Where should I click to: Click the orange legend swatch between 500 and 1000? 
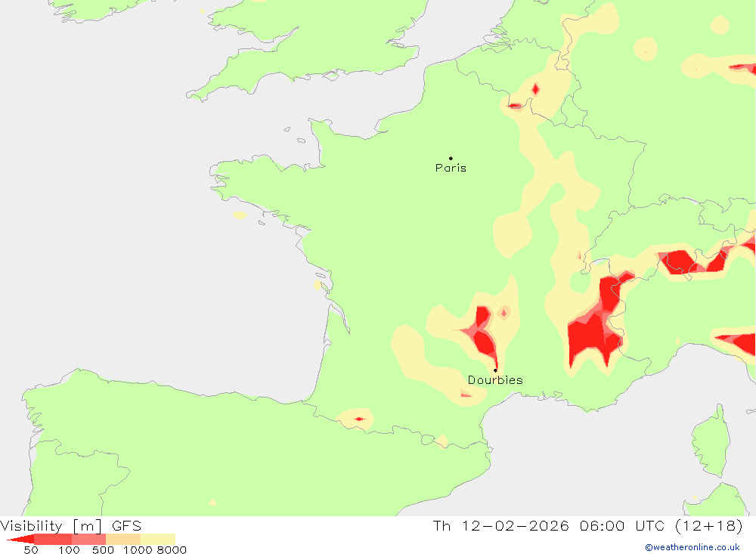pyautogui.click(x=123, y=539)
